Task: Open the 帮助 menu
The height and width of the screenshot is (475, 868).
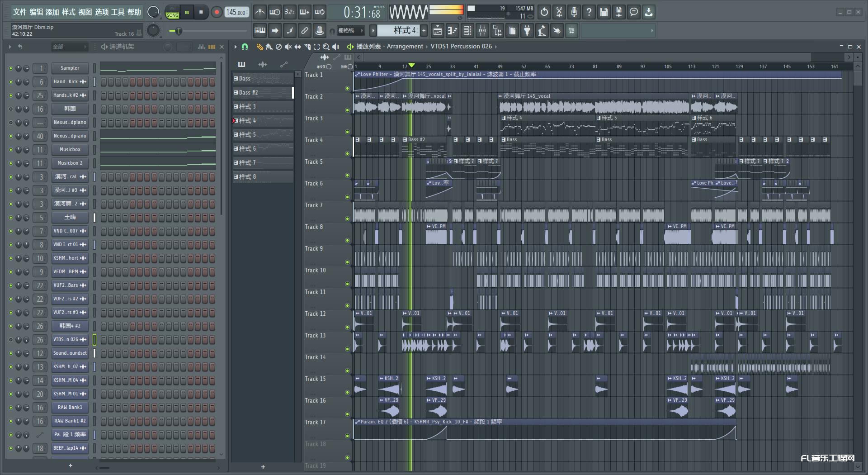Action: (134, 12)
